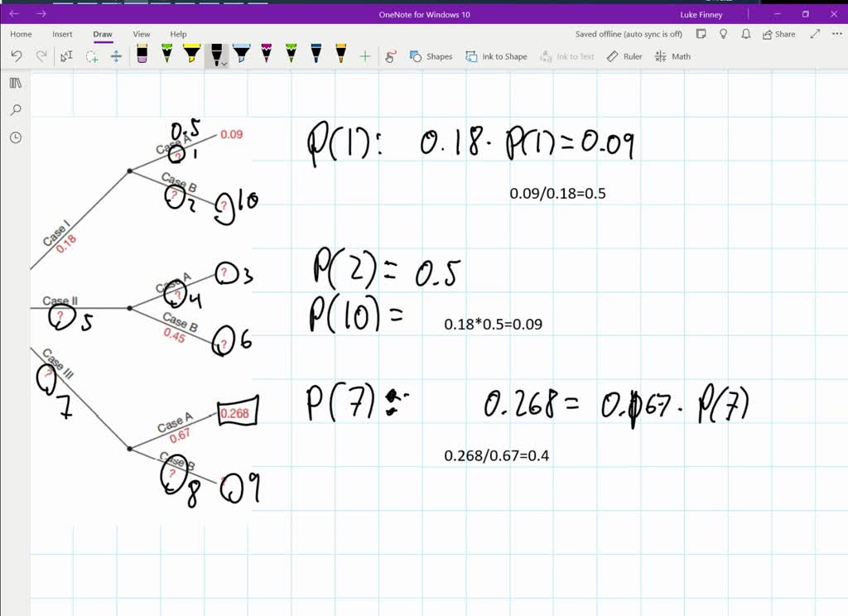
Task: Toggle the Ruler on the canvas
Action: click(624, 56)
